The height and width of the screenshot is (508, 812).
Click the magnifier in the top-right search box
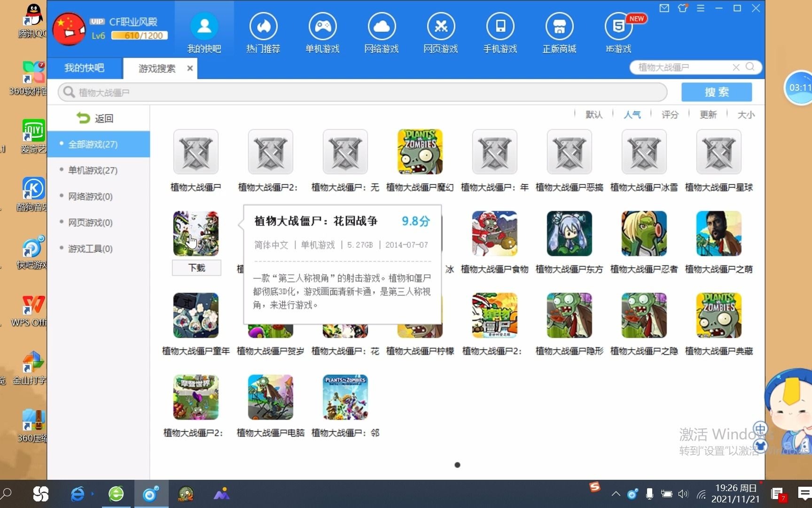point(750,67)
